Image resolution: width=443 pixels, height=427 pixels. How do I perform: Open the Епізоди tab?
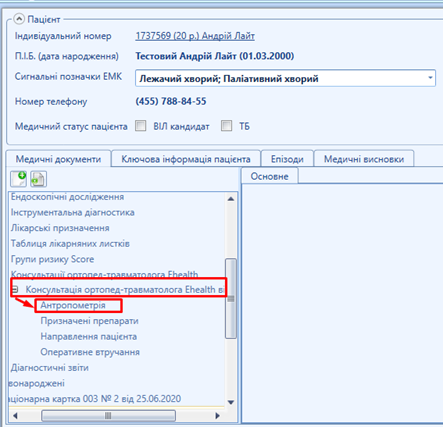[287, 159]
